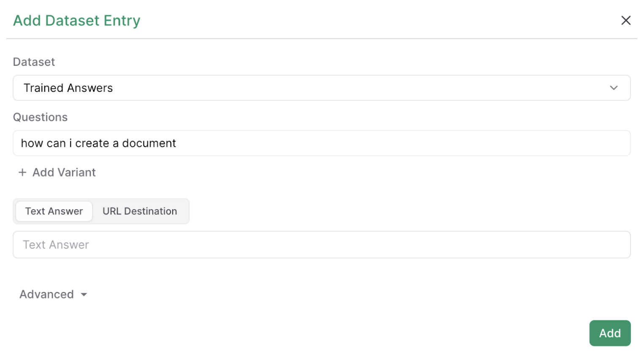The image size is (644, 360).
Task: Click the 'Text Answer' placeholder text
Action: click(56, 244)
